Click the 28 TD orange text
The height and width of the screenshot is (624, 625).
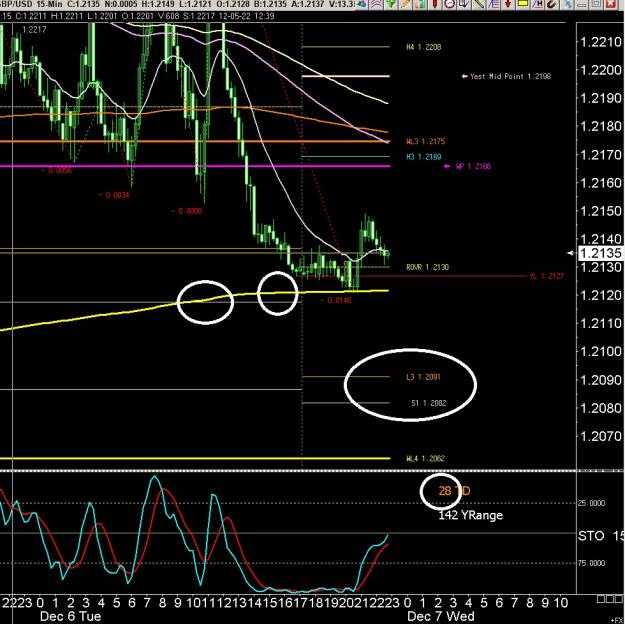click(x=454, y=491)
